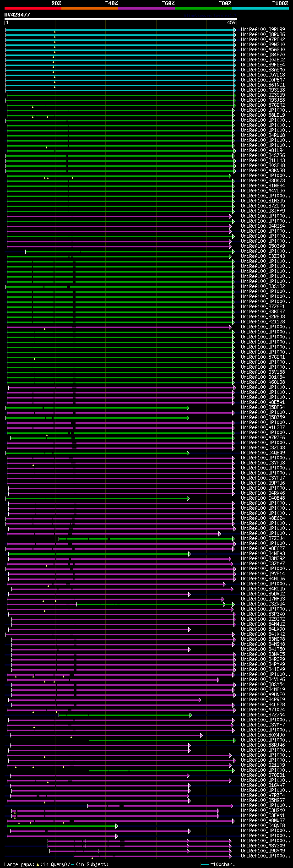This screenshot has width=293, height=868.
Task: Click the green ~80% identity legend bar
Action: point(203,8)
